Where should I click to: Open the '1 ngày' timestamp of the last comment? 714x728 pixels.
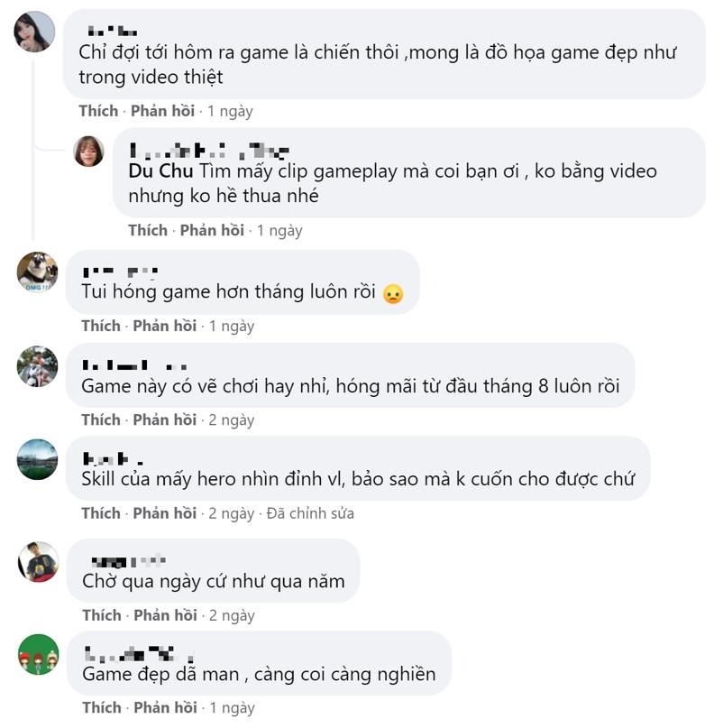pyautogui.click(x=232, y=707)
